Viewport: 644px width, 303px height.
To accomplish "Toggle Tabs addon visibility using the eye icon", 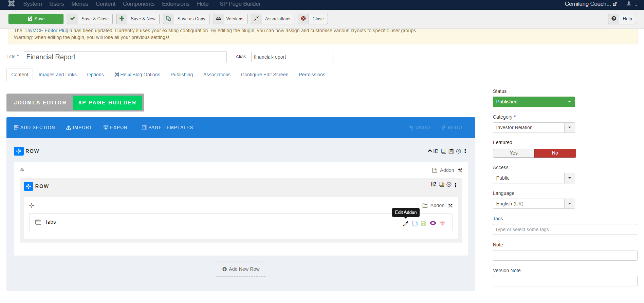I will 433,223.
